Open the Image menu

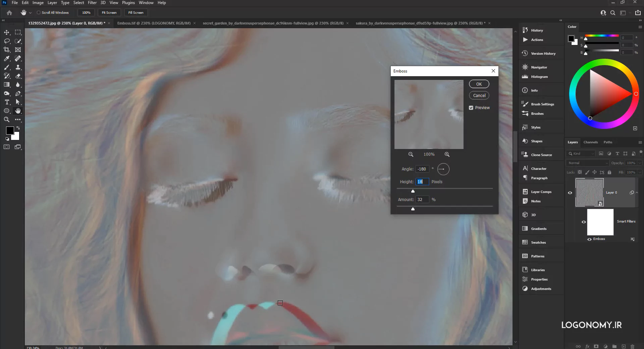38,3
